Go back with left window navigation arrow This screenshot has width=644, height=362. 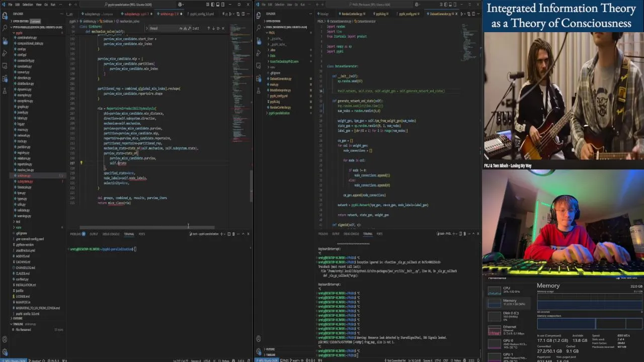pos(70,5)
